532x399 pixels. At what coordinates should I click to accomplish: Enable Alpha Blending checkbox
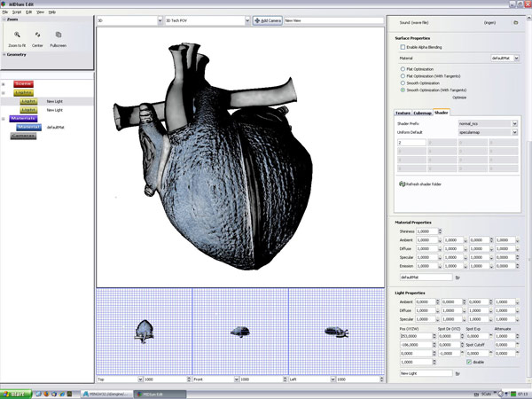point(403,47)
